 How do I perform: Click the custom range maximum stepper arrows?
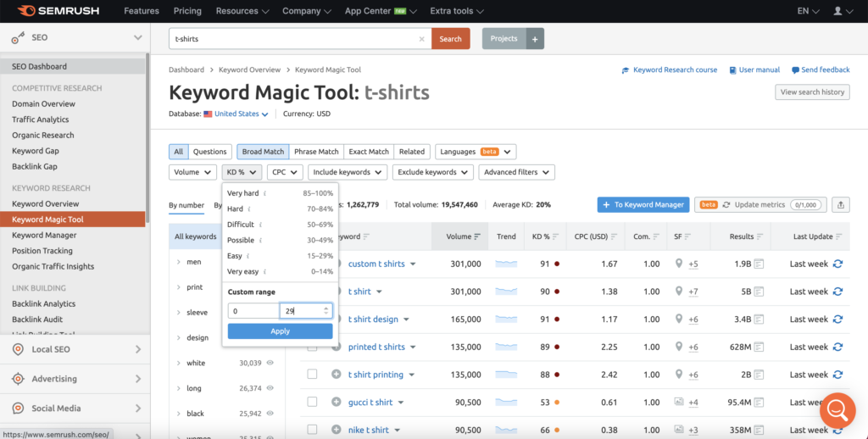pyautogui.click(x=326, y=311)
